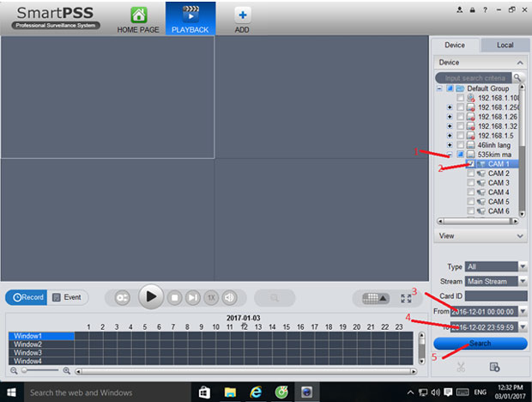The width and height of the screenshot is (532, 402).
Task: Click the device search criteria field
Action: click(x=475, y=78)
